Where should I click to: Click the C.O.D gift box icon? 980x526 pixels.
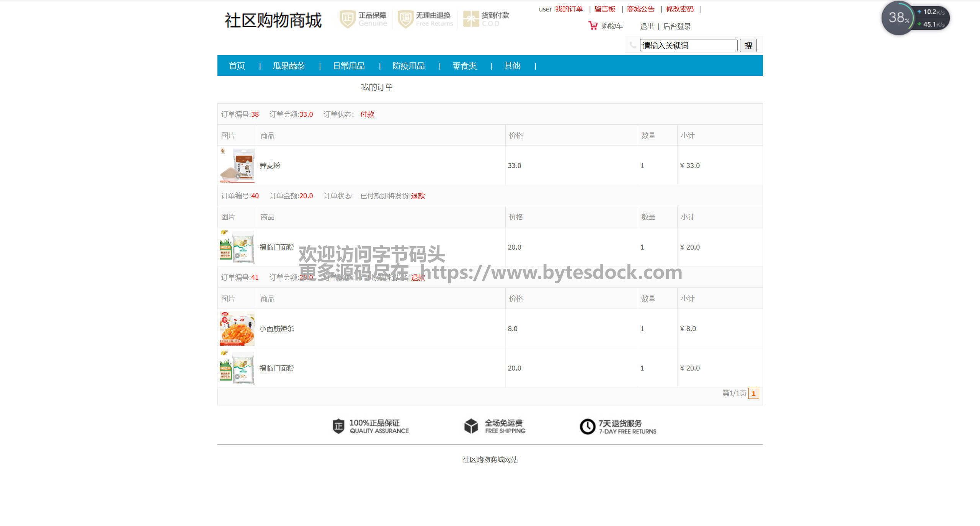point(471,19)
